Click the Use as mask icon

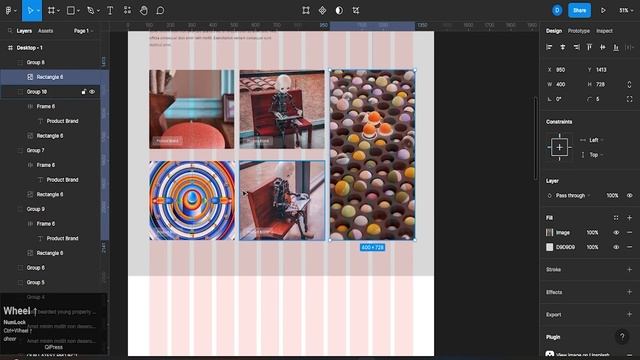point(339,11)
